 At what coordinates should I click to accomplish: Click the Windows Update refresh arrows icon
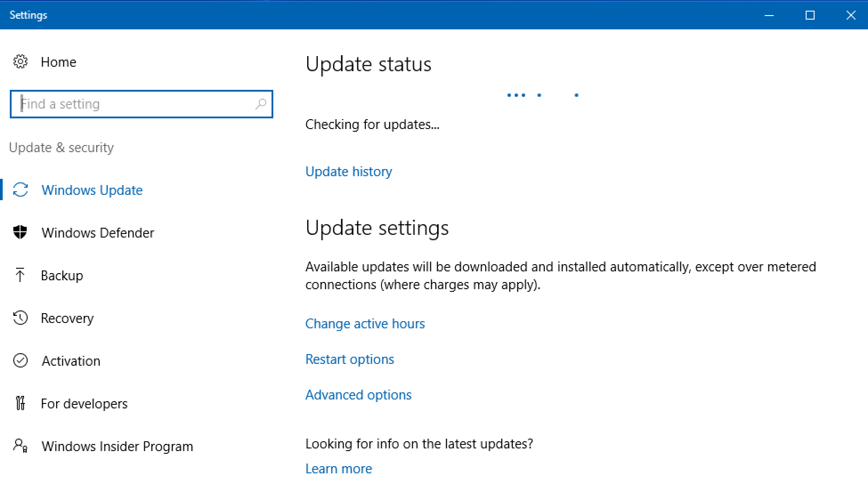click(20, 190)
